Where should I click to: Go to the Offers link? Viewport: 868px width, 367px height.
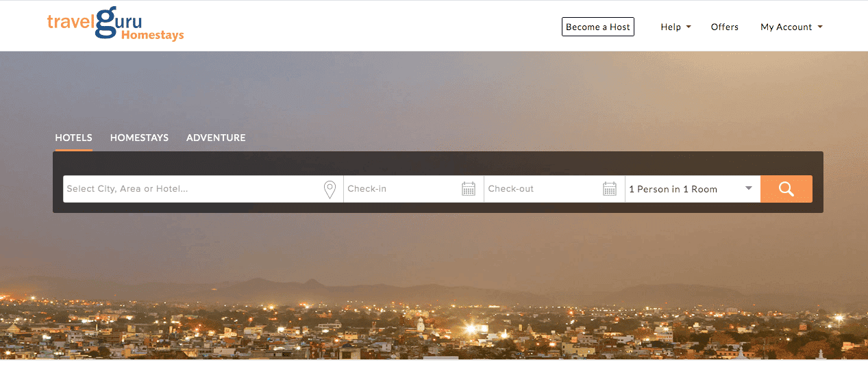pyautogui.click(x=724, y=27)
